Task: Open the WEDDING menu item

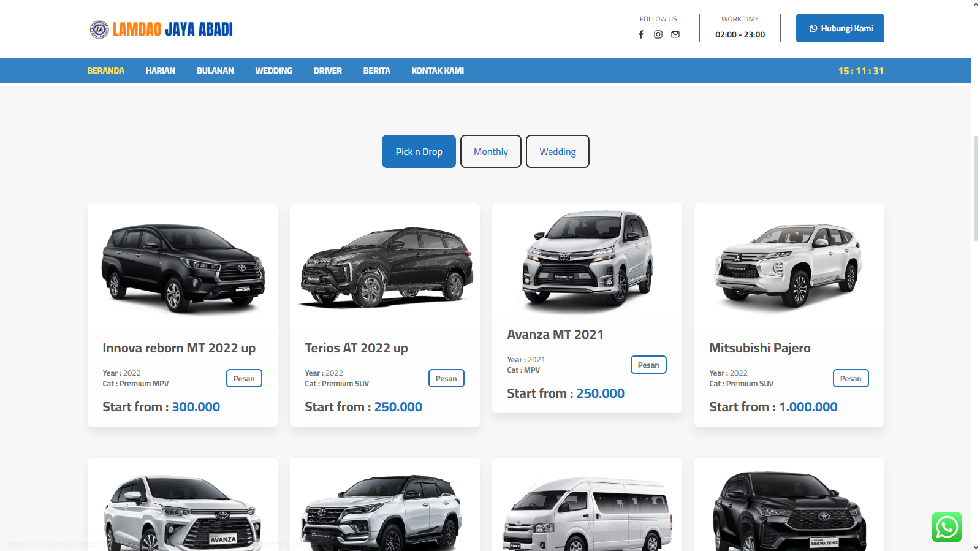Action: tap(274, 70)
